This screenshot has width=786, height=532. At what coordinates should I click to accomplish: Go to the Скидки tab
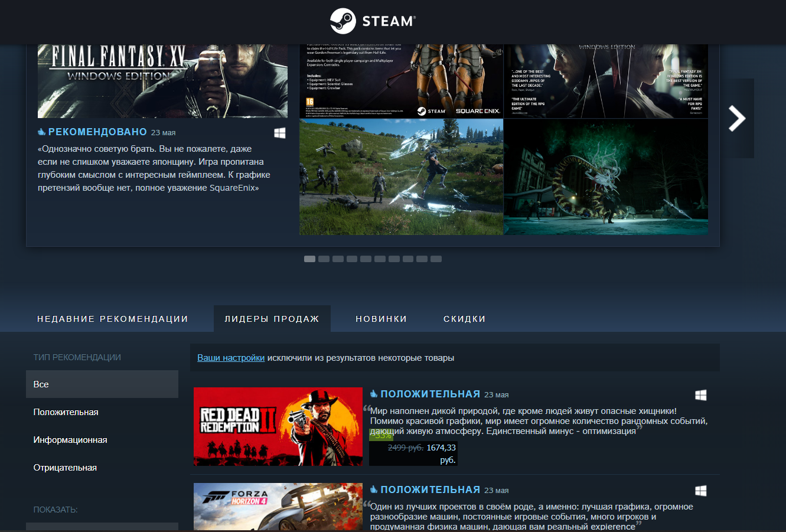[x=465, y=319]
